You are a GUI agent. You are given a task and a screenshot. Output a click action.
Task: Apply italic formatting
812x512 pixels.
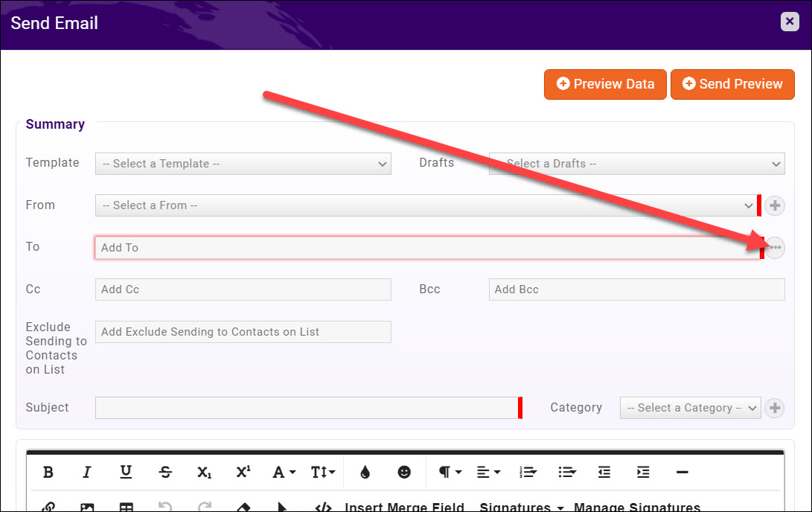(86, 472)
